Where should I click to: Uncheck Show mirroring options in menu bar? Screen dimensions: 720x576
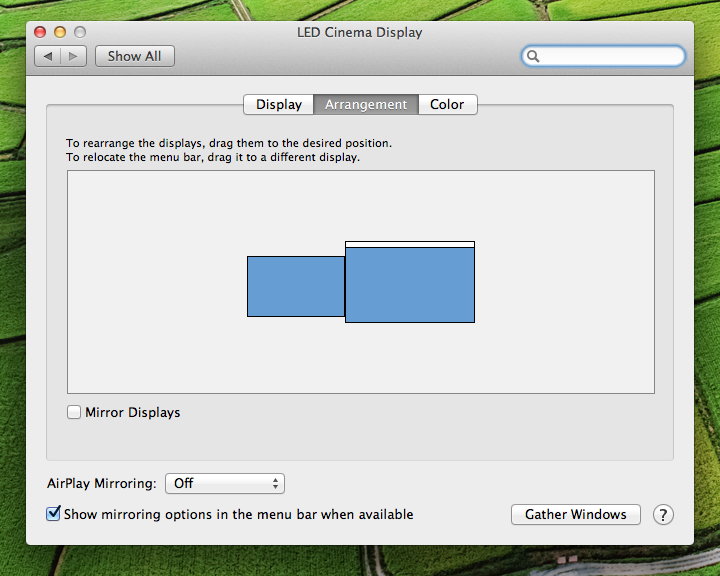click(x=53, y=514)
